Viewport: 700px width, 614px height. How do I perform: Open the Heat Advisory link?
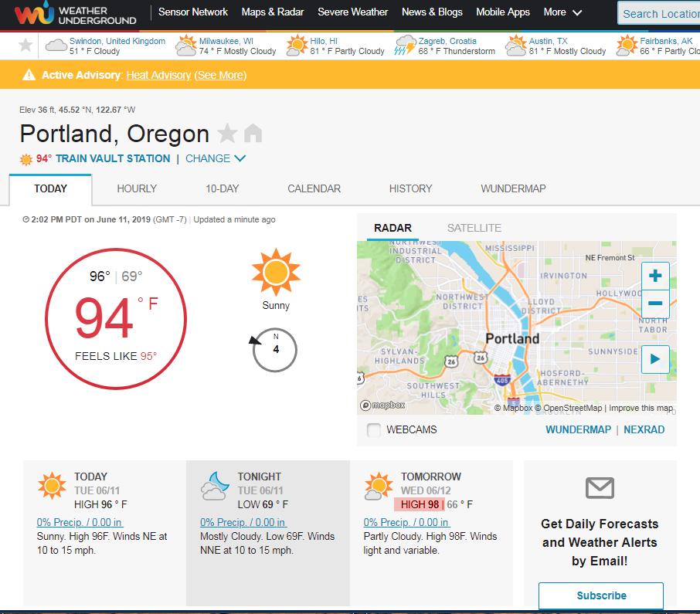tap(158, 75)
